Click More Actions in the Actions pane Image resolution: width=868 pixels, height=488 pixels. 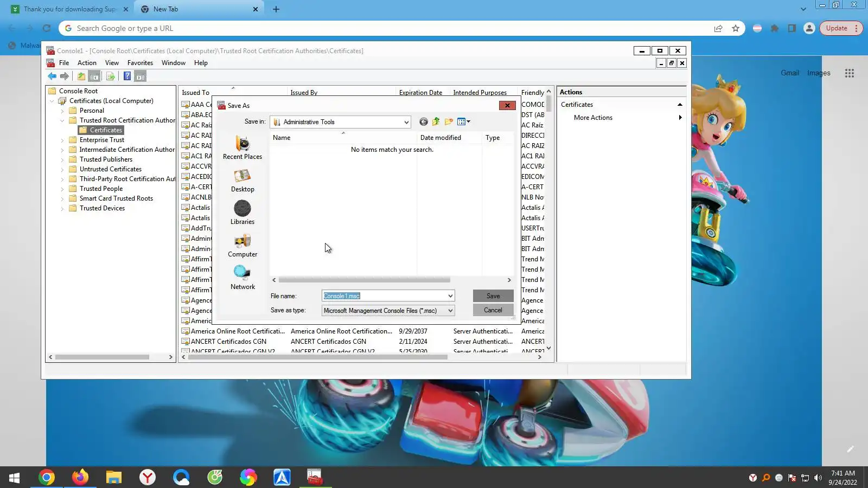pyautogui.click(x=593, y=118)
